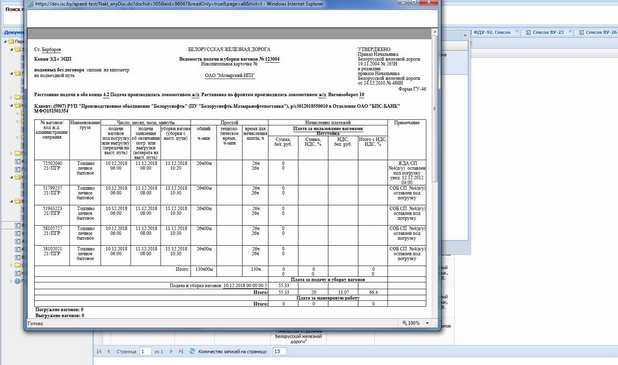
Task: Click the Internet Explorer icon in the title bar
Action: (30, 4)
